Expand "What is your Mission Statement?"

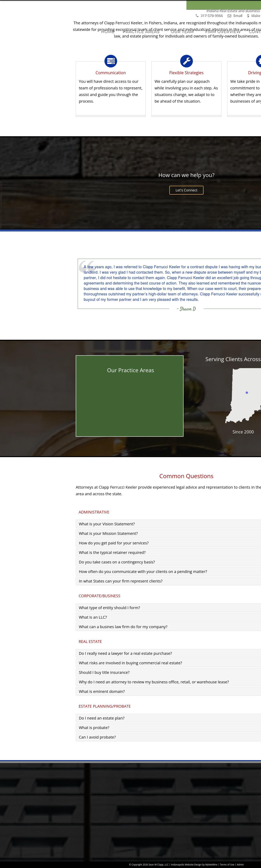(x=168, y=533)
